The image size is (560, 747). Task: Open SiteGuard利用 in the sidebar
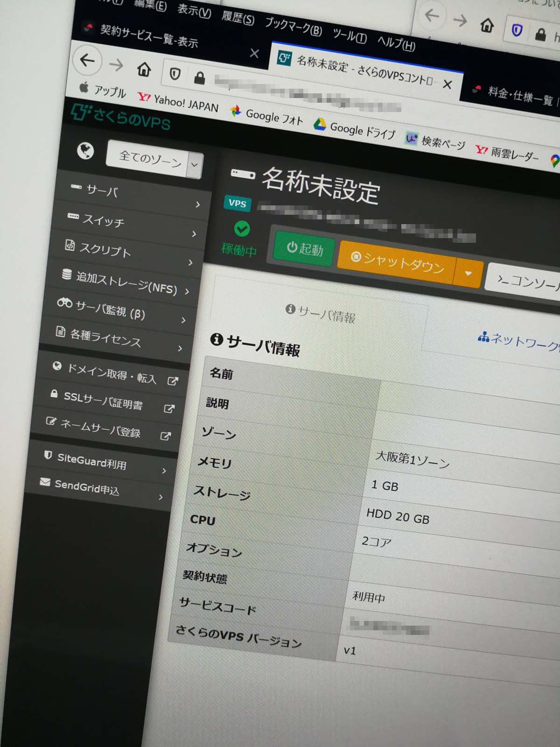(101, 462)
